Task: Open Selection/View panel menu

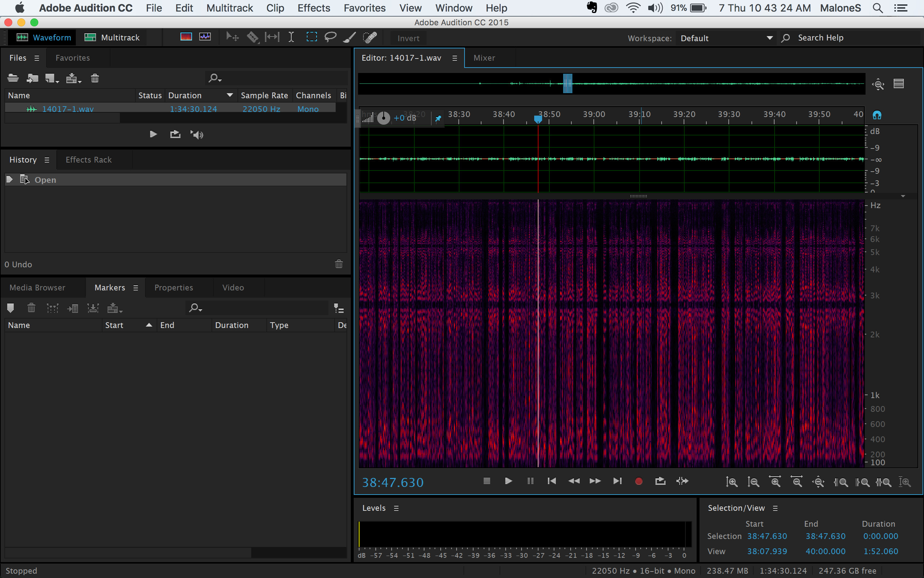Action: click(x=775, y=508)
